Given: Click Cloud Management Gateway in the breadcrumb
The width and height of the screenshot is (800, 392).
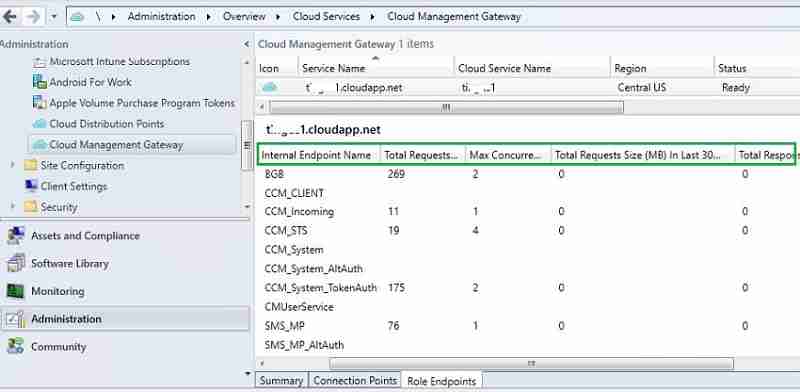Looking at the screenshot, I should tap(454, 16).
